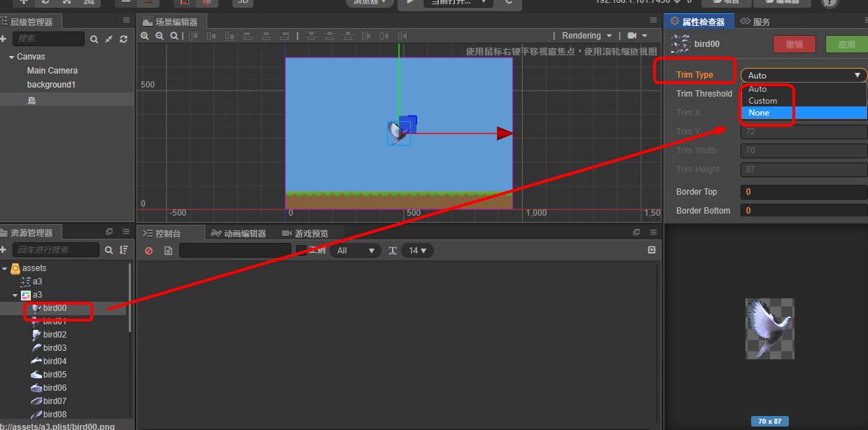The width and height of the screenshot is (868, 430).
Task: Open the console log file icon
Action: pos(168,251)
